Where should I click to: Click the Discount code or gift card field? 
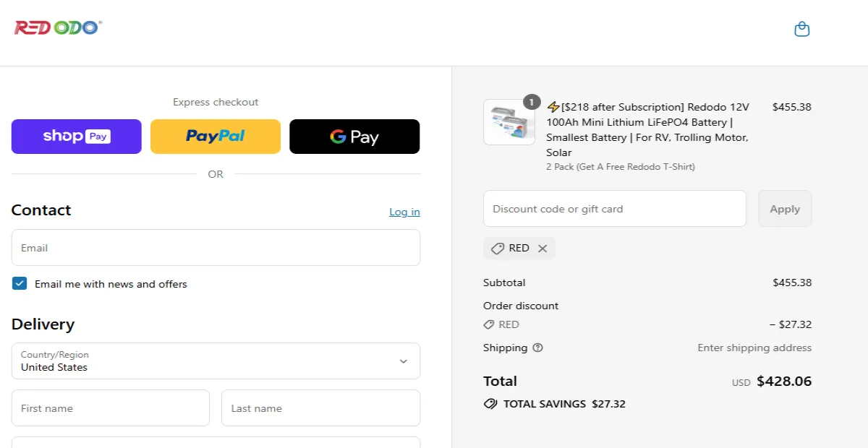614,209
